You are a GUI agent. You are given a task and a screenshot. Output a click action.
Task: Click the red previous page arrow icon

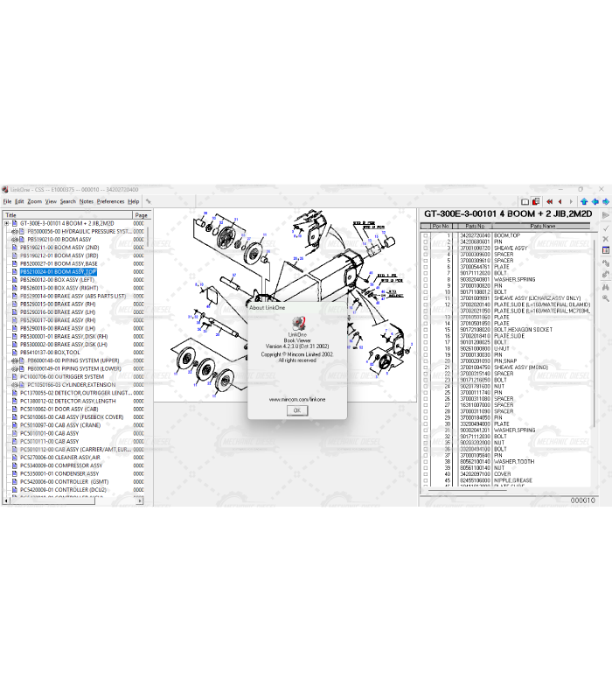click(x=560, y=201)
